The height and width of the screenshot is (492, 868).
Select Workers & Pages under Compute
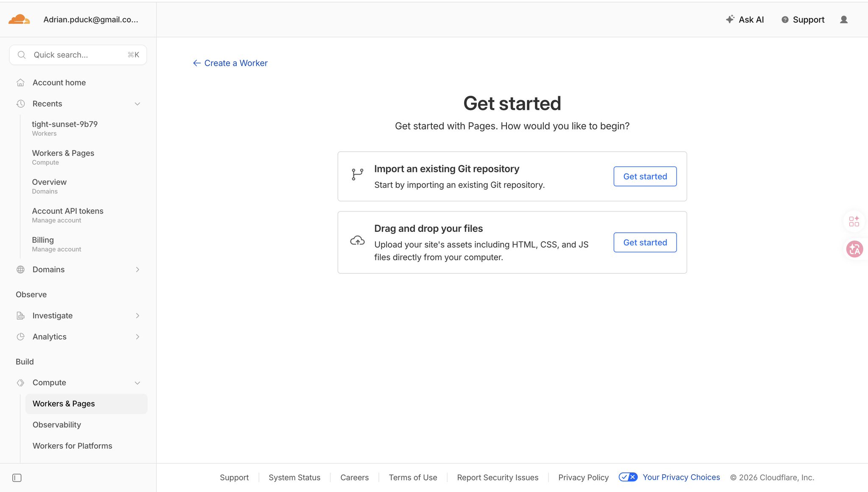click(86, 404)
